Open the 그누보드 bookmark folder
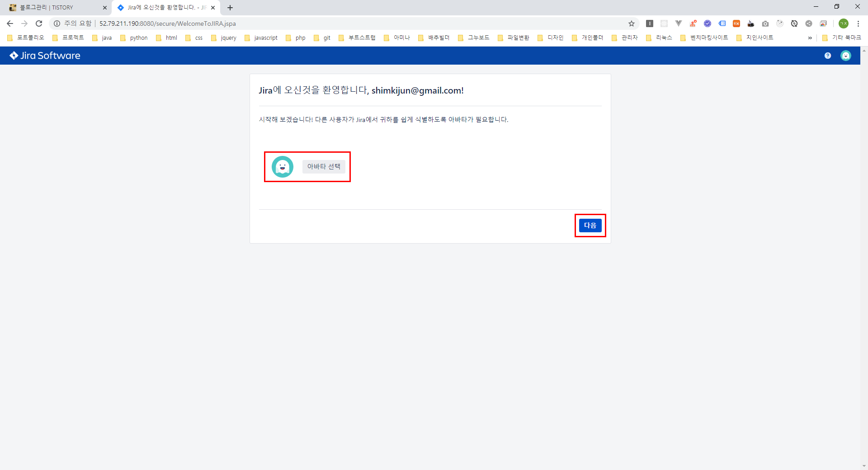 pos(474,38)
